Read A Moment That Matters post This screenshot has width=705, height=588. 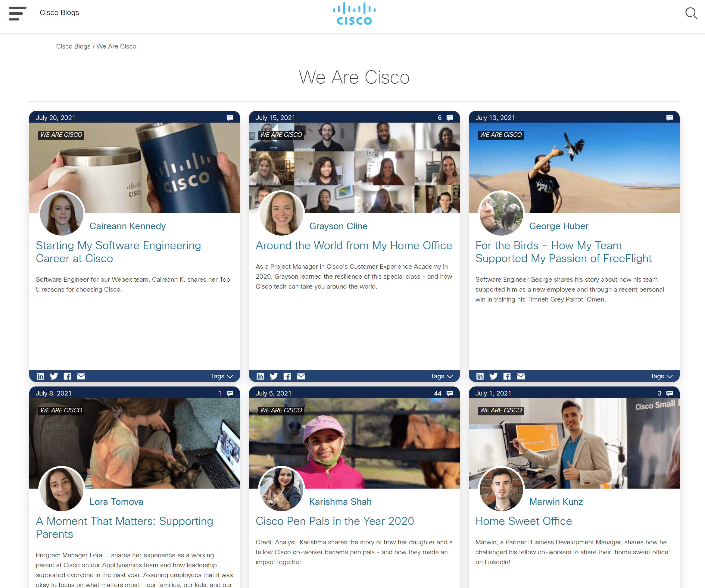[125, 528]
